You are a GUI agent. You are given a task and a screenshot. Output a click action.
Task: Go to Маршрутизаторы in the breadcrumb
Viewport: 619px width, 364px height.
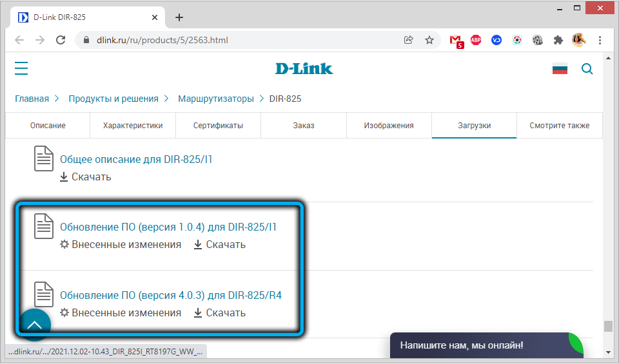pos(216,99)
